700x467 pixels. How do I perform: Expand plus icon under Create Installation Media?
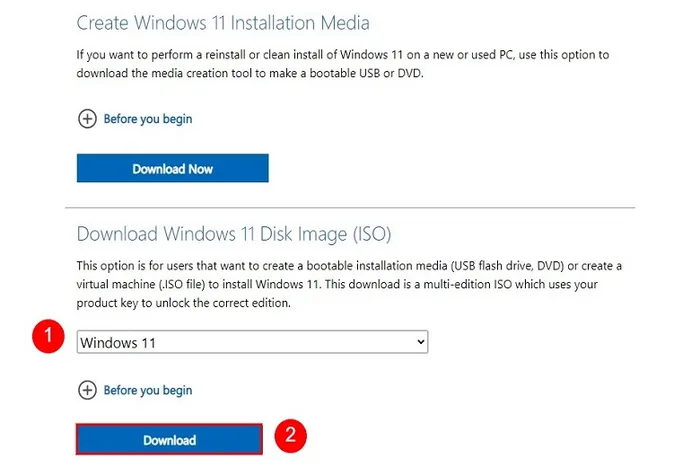pyautogui.click(x=87, y=119)
